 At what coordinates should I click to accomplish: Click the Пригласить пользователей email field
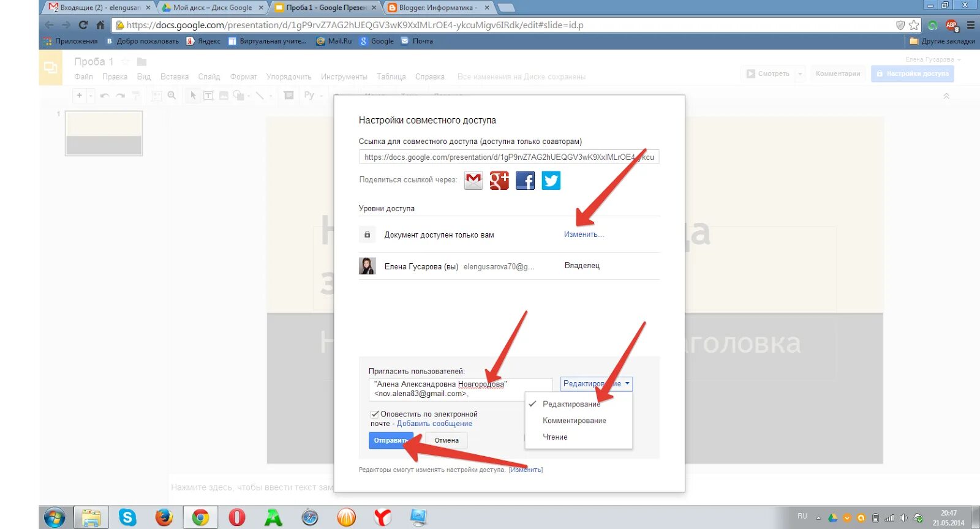tap(461, 389)
